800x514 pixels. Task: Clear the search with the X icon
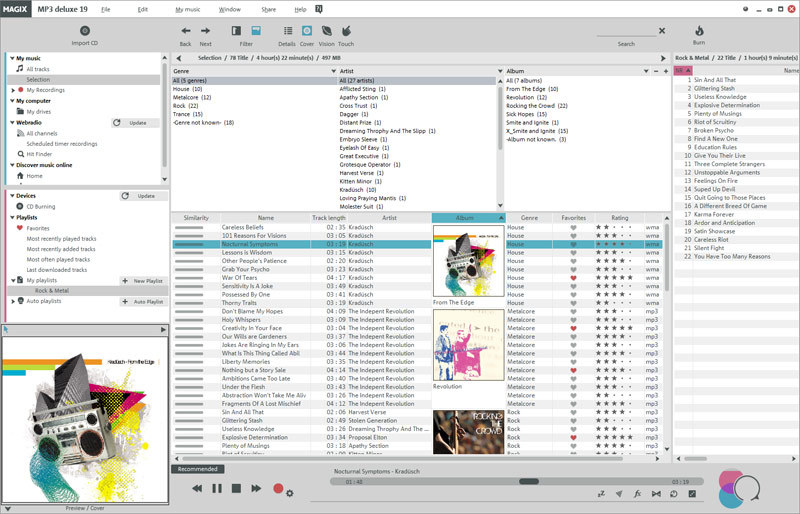tap(662, 31)
